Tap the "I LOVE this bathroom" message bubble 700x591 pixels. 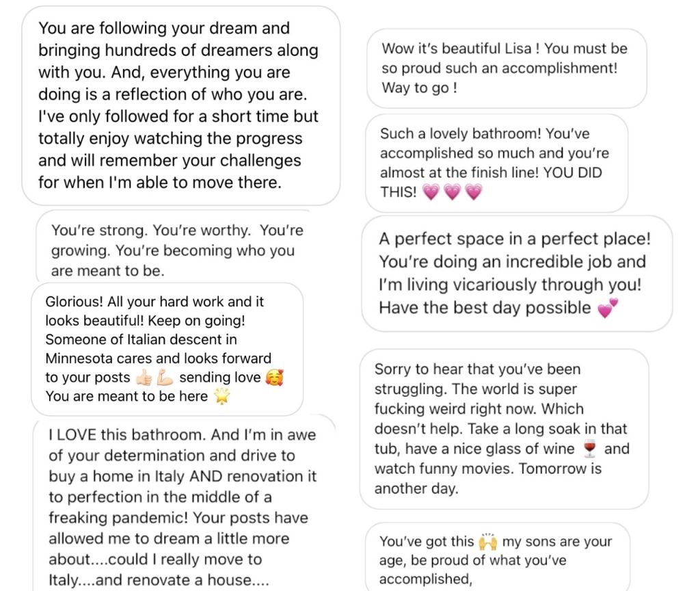pyautogui.click(x=183, y=506)
